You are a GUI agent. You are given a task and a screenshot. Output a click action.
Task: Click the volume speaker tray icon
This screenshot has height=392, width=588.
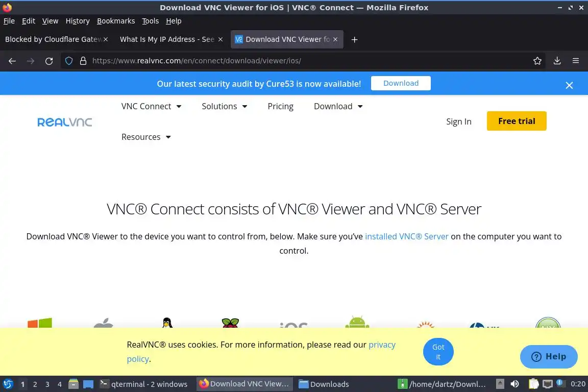[x=515, y=384]
